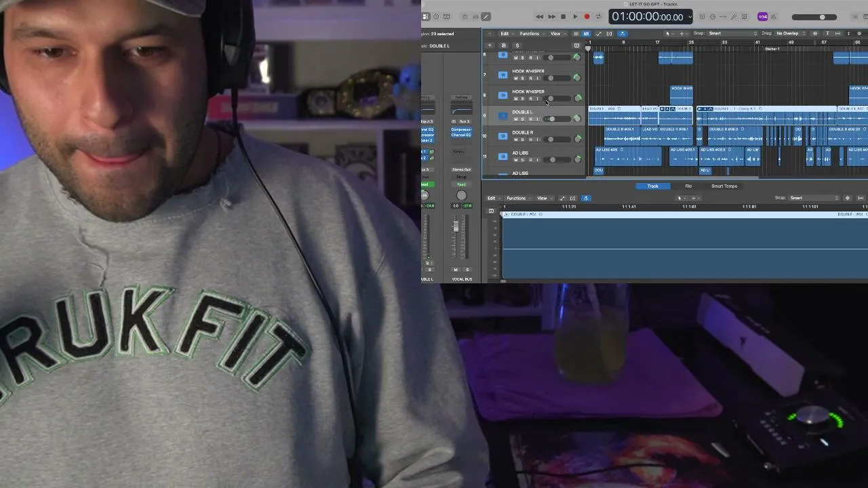Click the Channel EQ plugin on VOCAL BUS

point(461,135)
